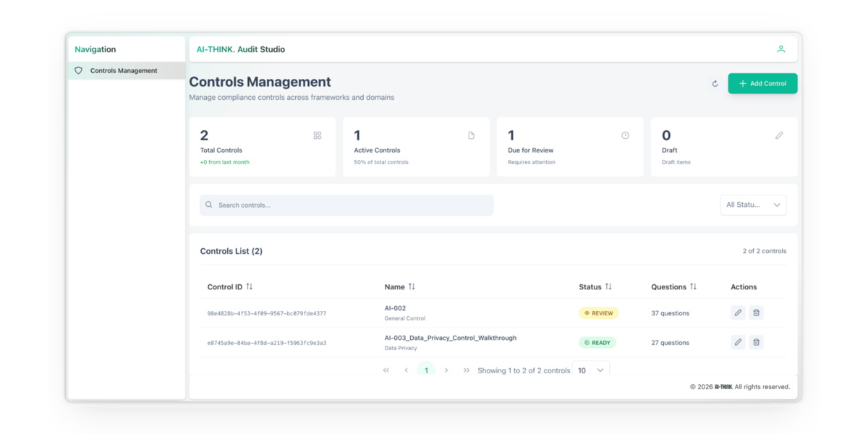Click the Due for Review clock icon
Image resolution: width=868 pixels, height=434 pixels.
coord(625,135)
